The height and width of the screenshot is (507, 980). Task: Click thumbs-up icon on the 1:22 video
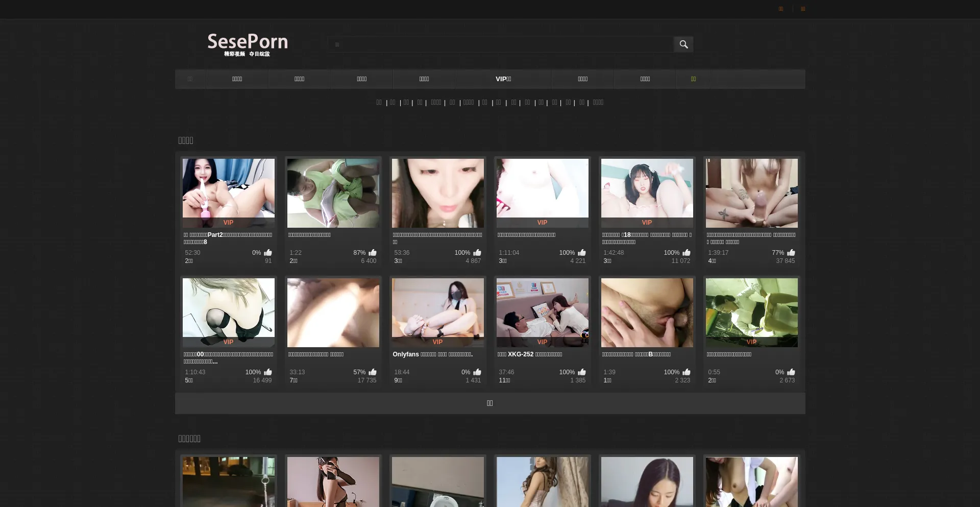tap(373, 253)
